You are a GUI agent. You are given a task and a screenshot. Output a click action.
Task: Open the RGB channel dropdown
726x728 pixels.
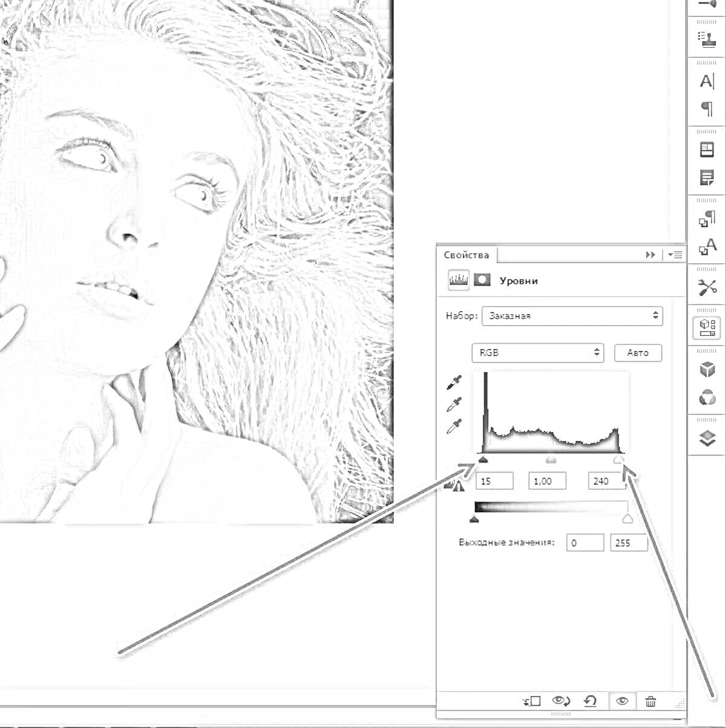tap(537, 353)
